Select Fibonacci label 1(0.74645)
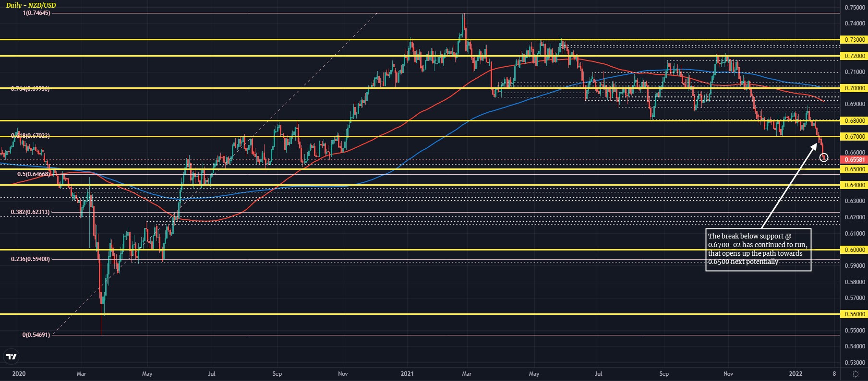The height and width of the screenshot is (381, 868). 36,13
